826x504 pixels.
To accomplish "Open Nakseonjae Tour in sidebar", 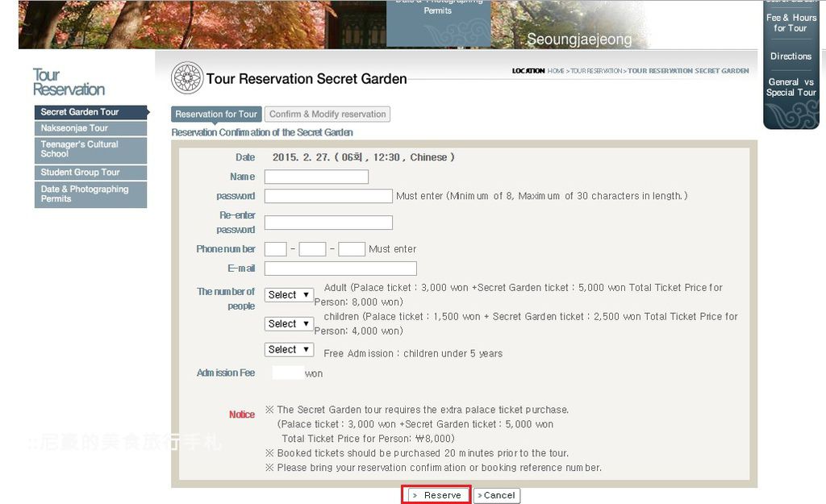I will tap(90, 128).
